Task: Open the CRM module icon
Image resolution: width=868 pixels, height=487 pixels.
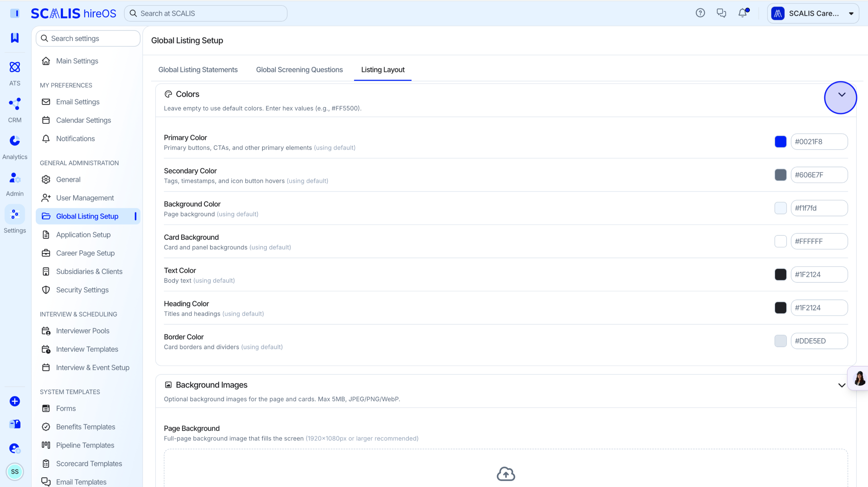Action: pos(15,104)
